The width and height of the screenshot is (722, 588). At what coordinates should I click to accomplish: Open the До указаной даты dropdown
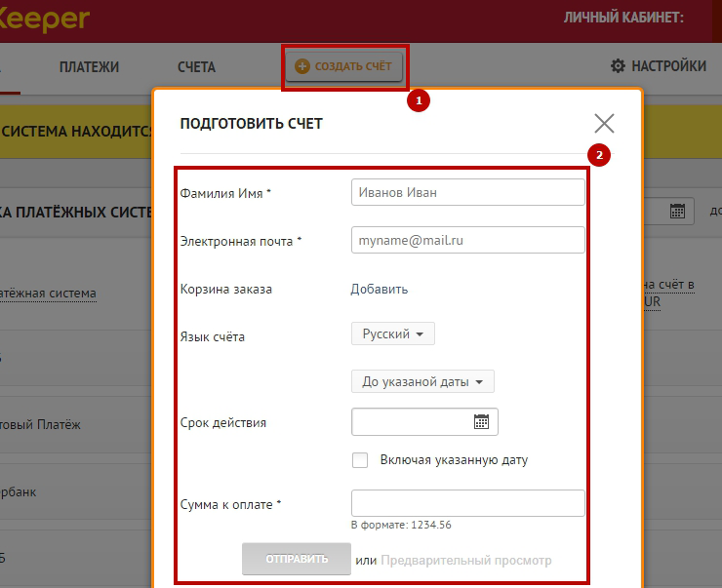pos(422,381)
